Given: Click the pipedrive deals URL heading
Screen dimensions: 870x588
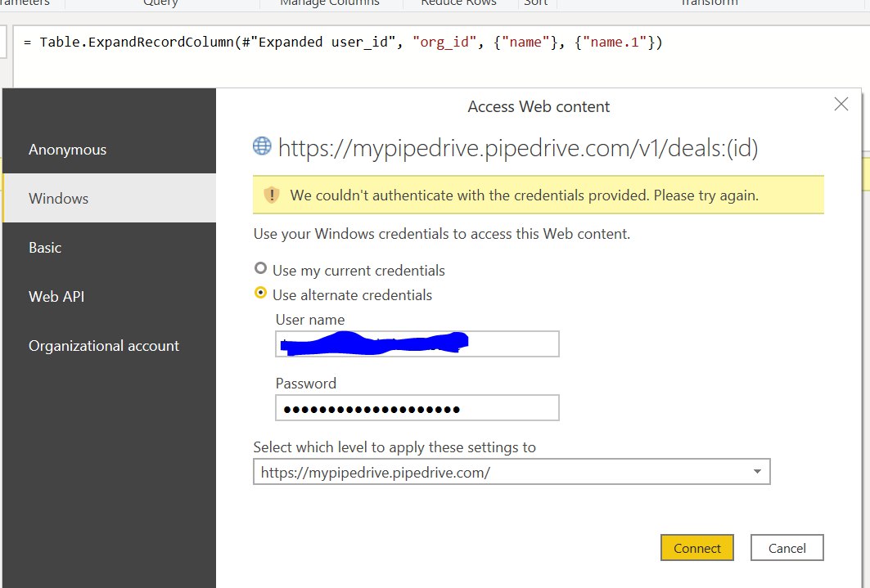Looking at the screenshot, I should 518,148.
